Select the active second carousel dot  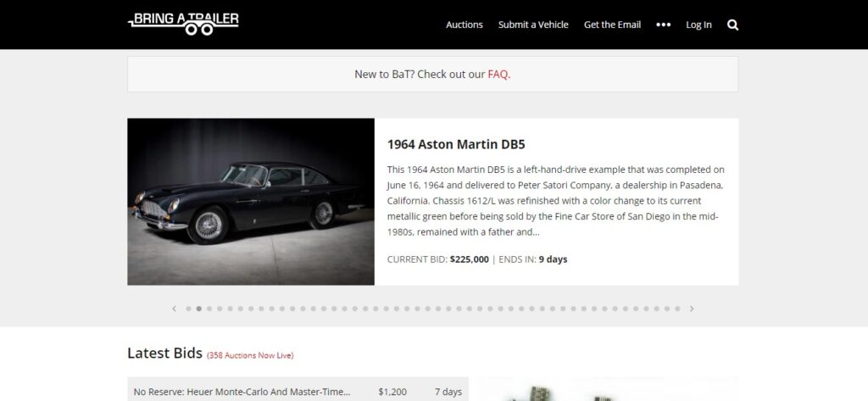coord(198,309)
